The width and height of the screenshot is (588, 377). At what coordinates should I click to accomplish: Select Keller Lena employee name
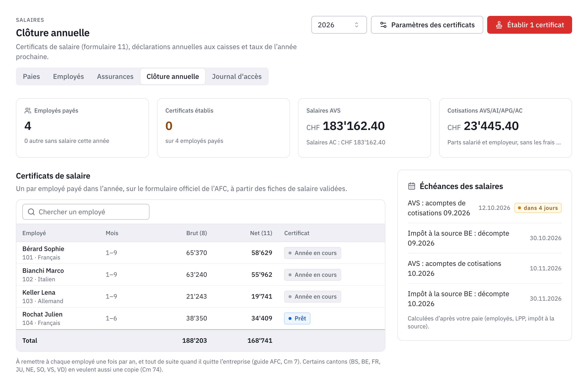tap(39, 292)
